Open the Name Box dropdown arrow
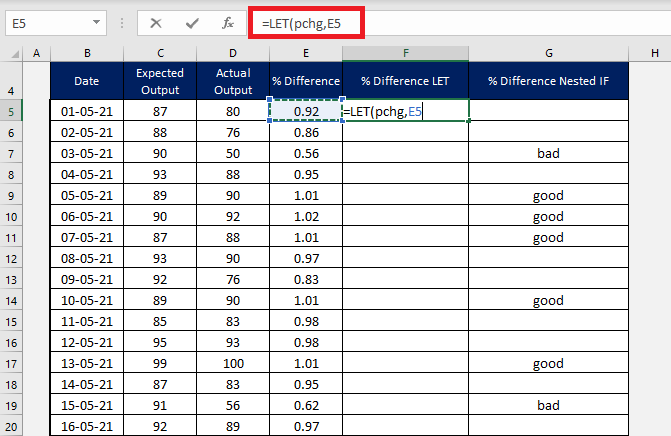This screenshot has width=671, height=436. pos(96,22)
